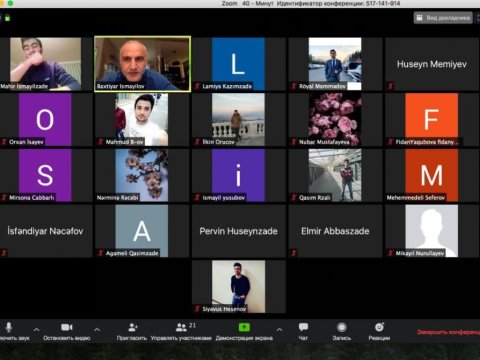Click muted mic icon on Lamiya Kazimzade tile
480x360 pixels.
point(197,86)
